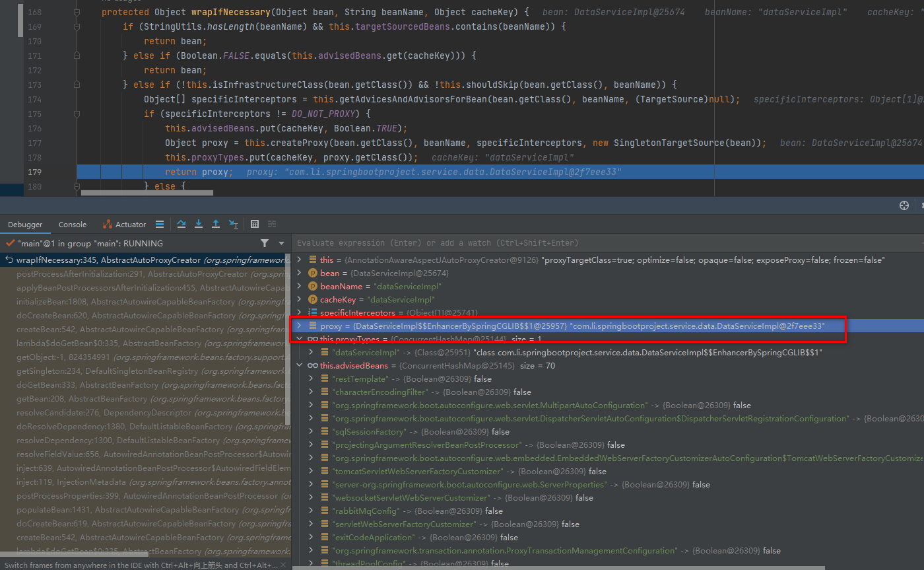Click the fold marker on line 180 gutter
Image resolution: width=924 pixels, height=570 pixels.
click(x=77, y=187)
